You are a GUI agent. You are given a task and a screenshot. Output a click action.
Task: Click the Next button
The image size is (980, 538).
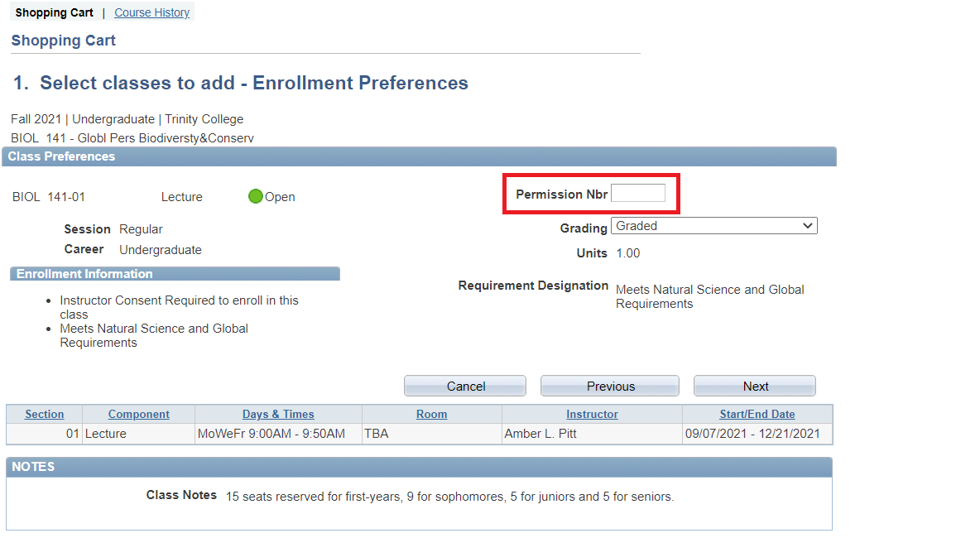[754, 385]
